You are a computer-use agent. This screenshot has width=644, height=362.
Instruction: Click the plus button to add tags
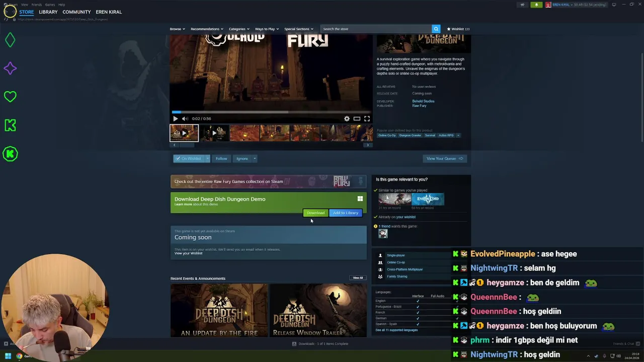458,135
